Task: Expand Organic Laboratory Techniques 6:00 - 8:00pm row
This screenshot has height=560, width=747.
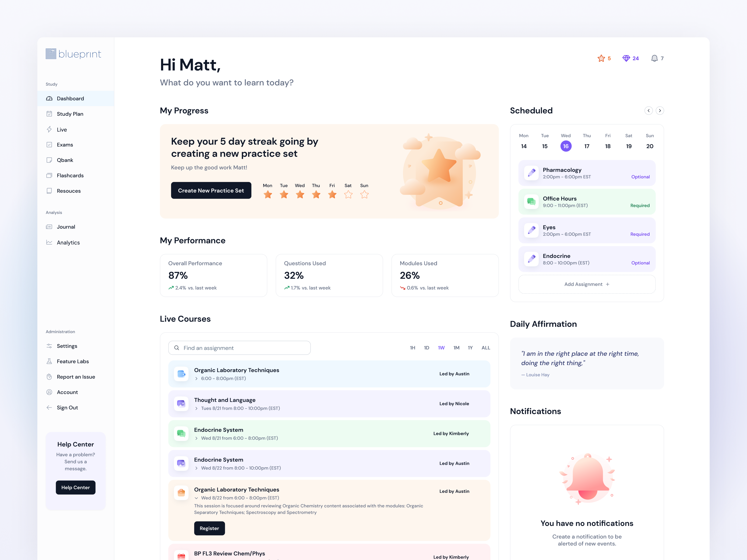Action: (196, 378)
